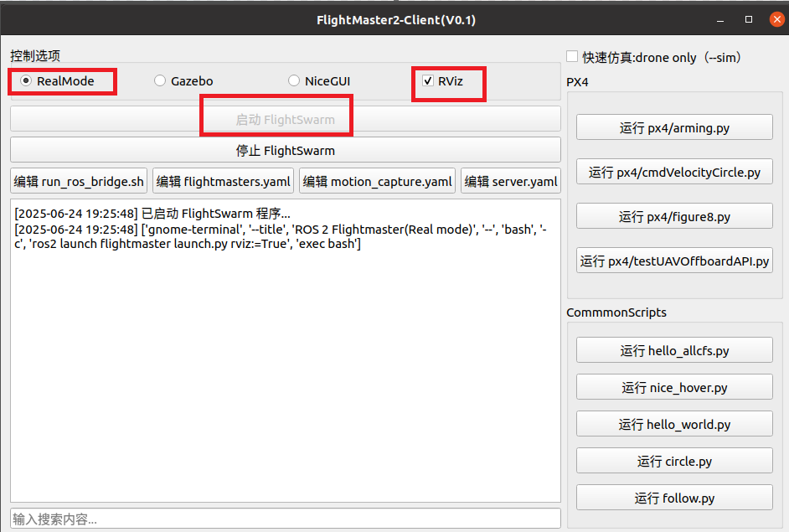Open 编辑 run_ros_bridge.sh
This screenshot has height=532, width=789.
pos(79,181)
